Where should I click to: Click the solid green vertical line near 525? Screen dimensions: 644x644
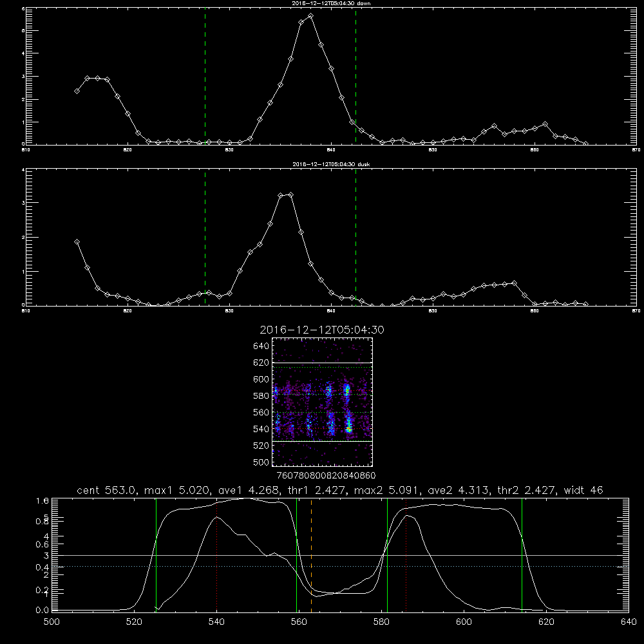coord(156,555)
